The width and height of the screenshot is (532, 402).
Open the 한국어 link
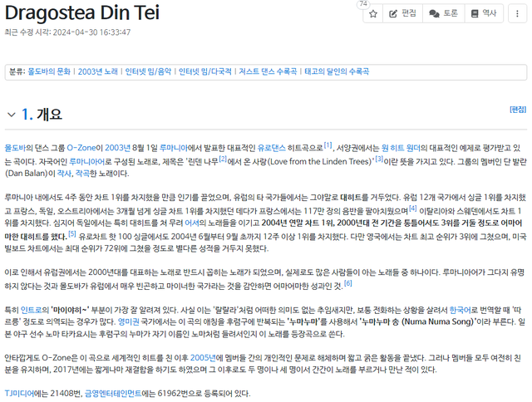[x=460, y=310]
